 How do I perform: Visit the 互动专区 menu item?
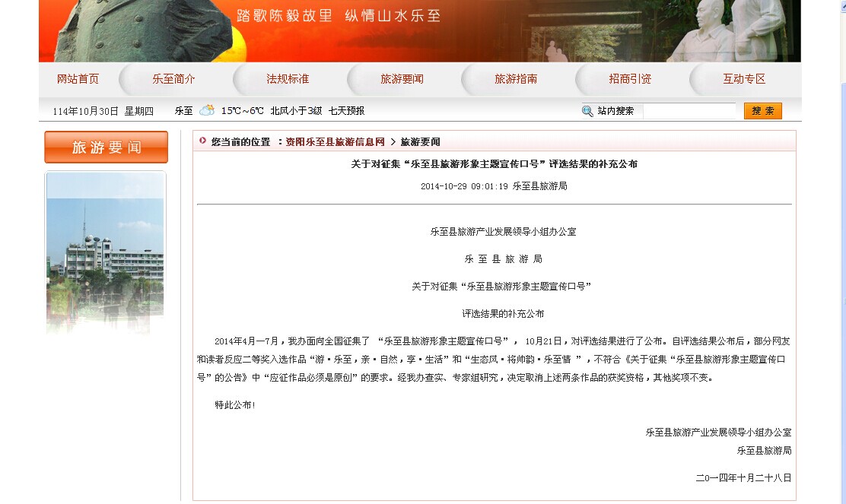(x=744, y=79)
